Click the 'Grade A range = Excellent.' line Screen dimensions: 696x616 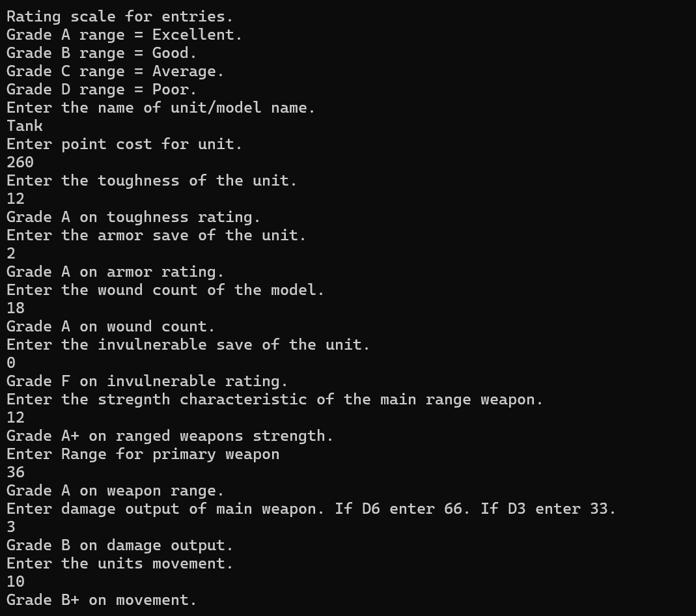point(124,35)
